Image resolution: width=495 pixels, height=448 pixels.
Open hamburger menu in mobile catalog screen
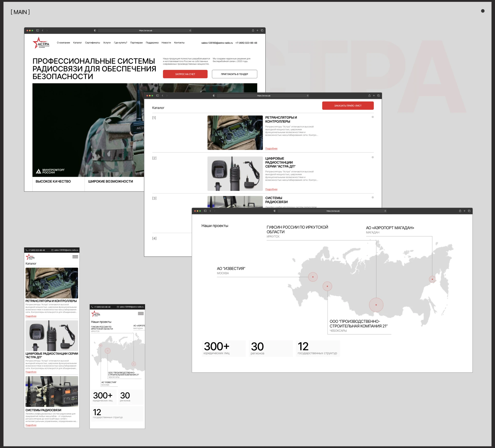click(75, 257)
